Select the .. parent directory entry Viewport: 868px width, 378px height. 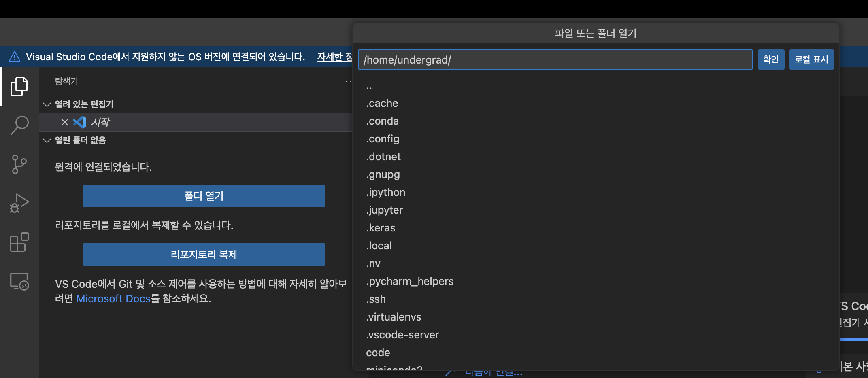[596, 86]
